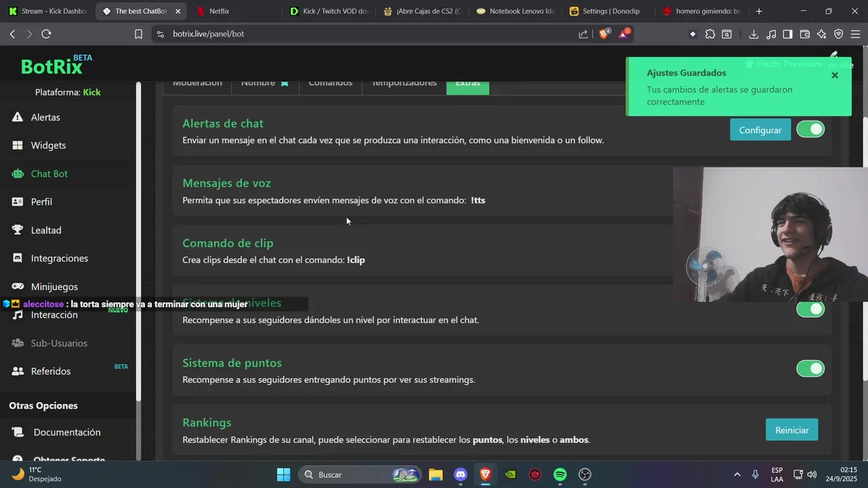The image size is (868, 488).
Task: Bookmark this page with bookmark icon
Action: 138,34
